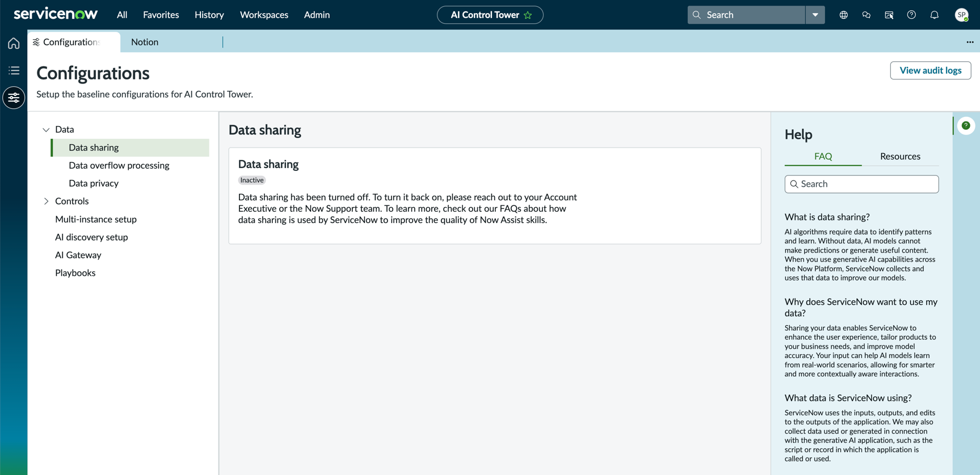Click the Inactive status badge
The image size is (980, 475).
(x=251, y=180)
